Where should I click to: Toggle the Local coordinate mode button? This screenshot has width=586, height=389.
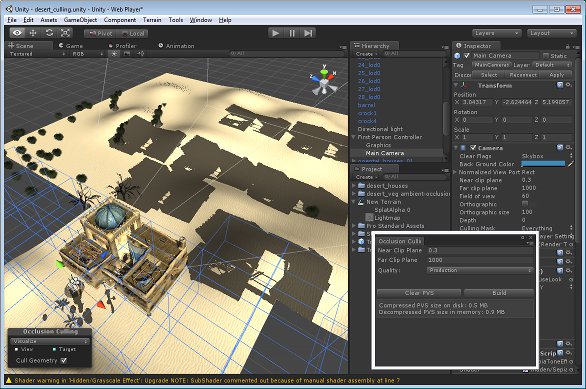tap(133, 33)
